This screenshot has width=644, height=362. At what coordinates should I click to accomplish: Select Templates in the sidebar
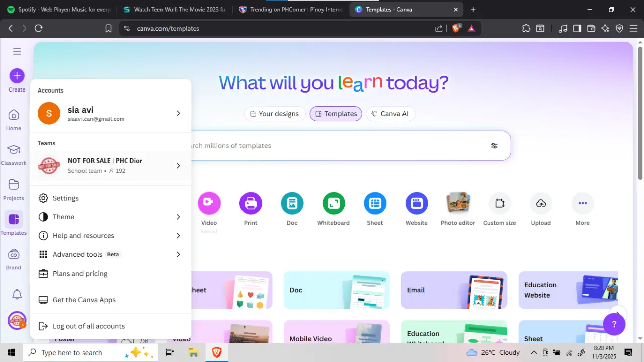(14, 224)
